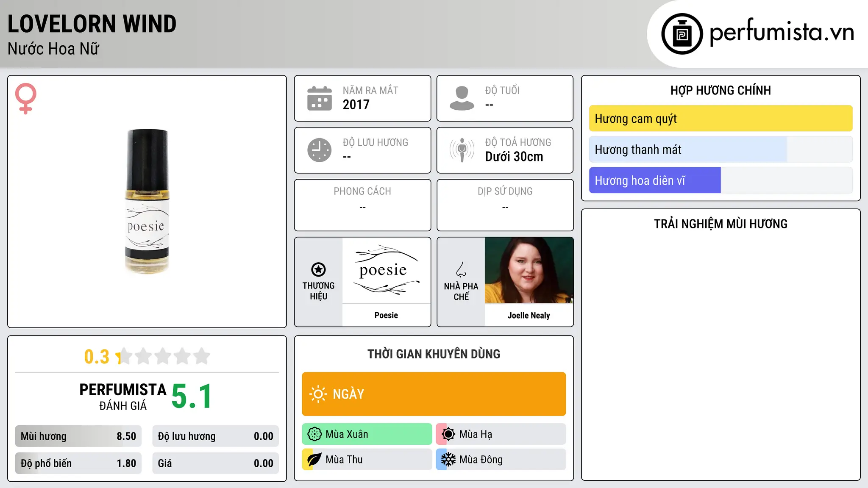Viewport: 868px width, 488px height.
Task: Click the star badge icon above Thương hiệu
Action: pos(318,269)
